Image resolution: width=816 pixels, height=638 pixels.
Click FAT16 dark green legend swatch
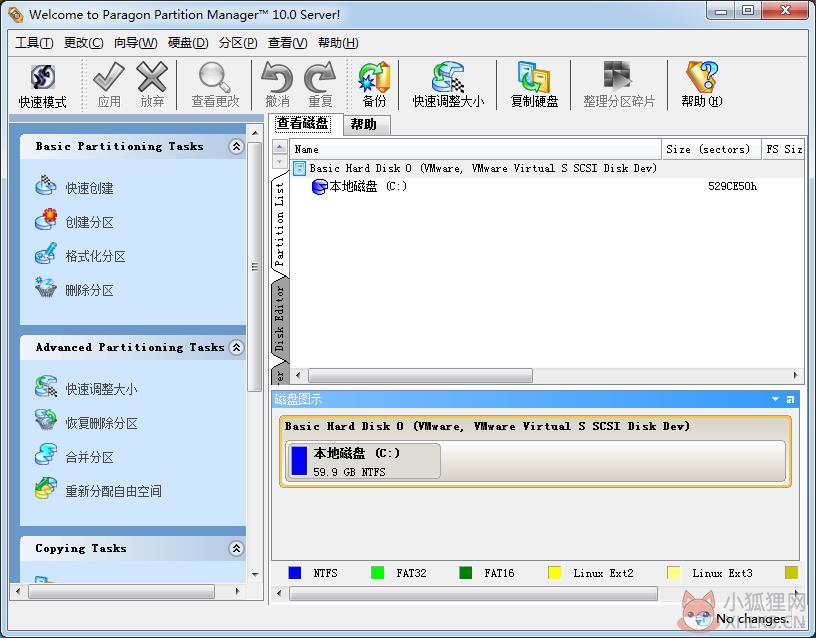tap(466, 573)
